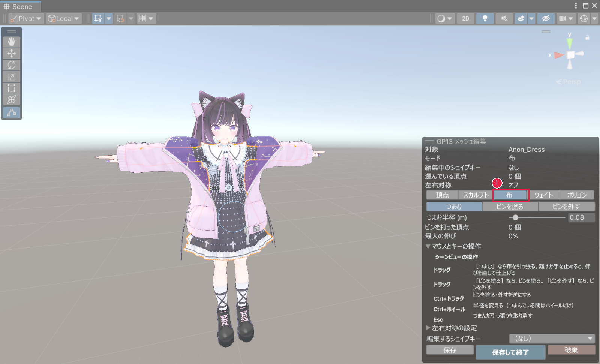Viewport: 600px width, 364px height.
Task: Click the orientation gizmo center cube
Action: pos(570,55)
